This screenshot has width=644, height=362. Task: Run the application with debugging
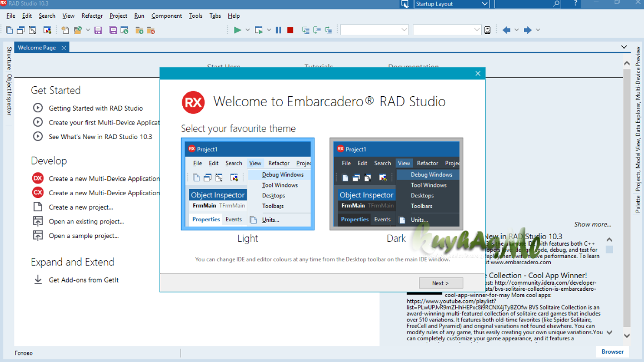(x=238, y=29)
